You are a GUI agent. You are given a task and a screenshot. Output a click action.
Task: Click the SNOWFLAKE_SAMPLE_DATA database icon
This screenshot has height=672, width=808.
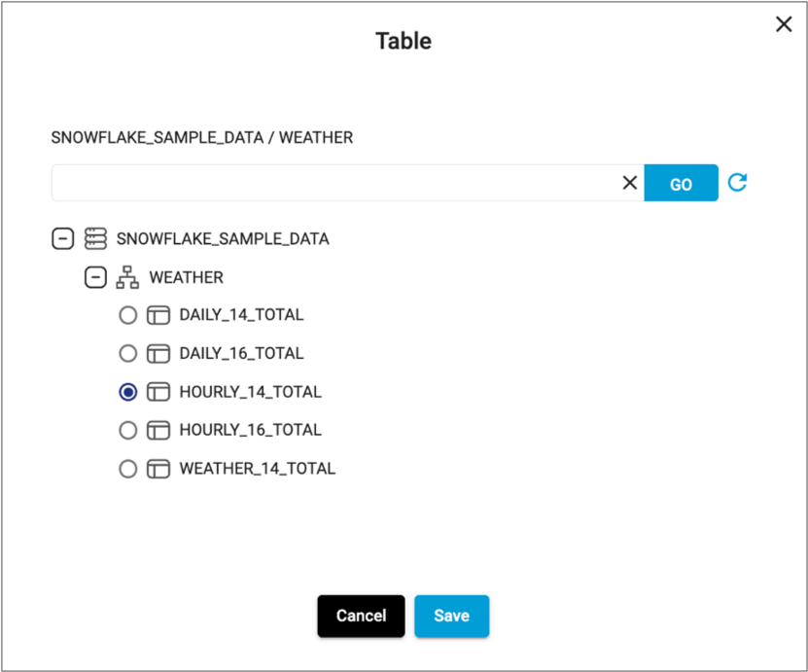[x=95, y=238]
